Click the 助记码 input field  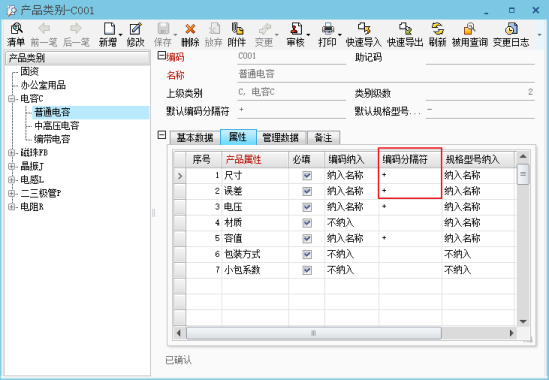coord(480,57)
